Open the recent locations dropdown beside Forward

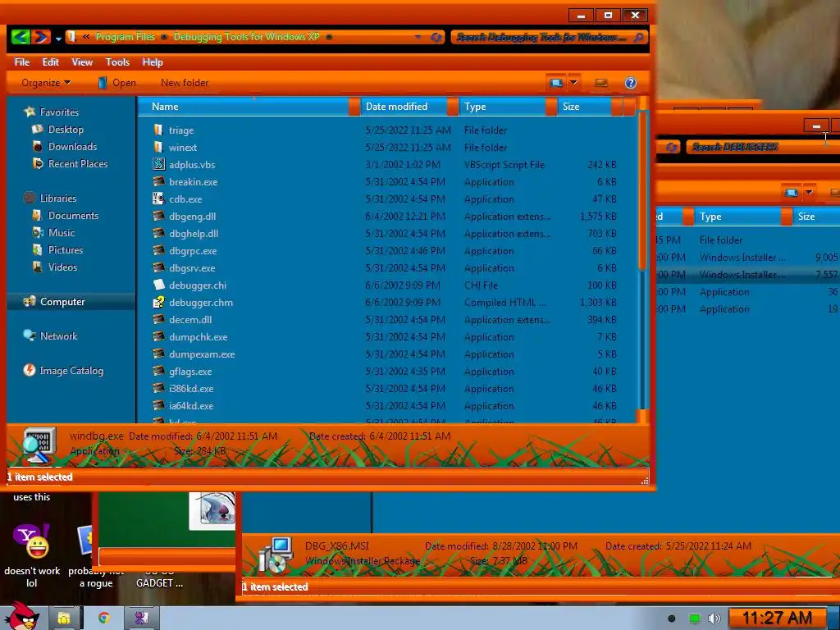tap(58, 39)
